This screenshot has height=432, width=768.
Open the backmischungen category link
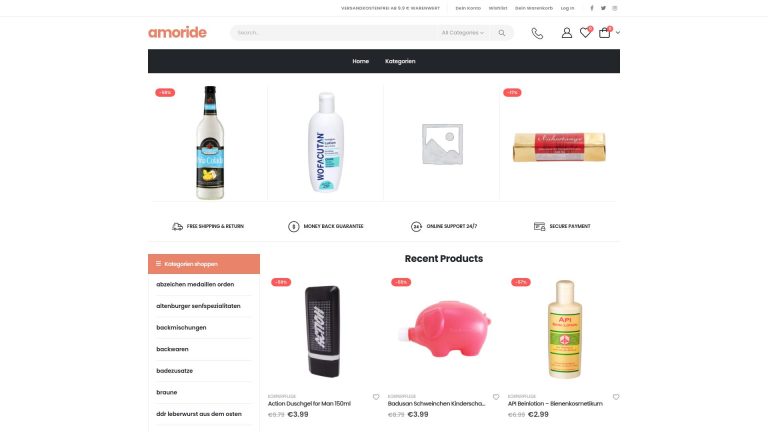181,328
